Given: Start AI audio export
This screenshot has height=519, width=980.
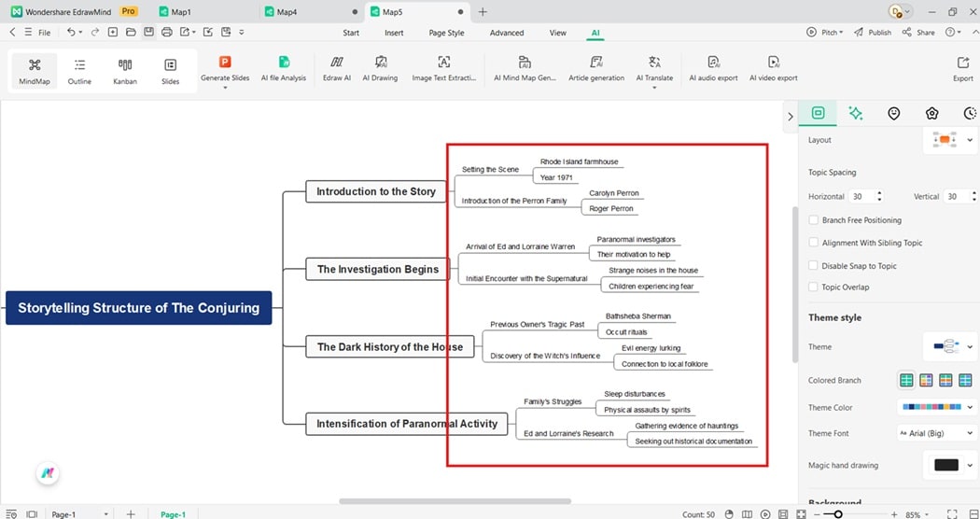Looking at the screenshot, I should (713, 67).
